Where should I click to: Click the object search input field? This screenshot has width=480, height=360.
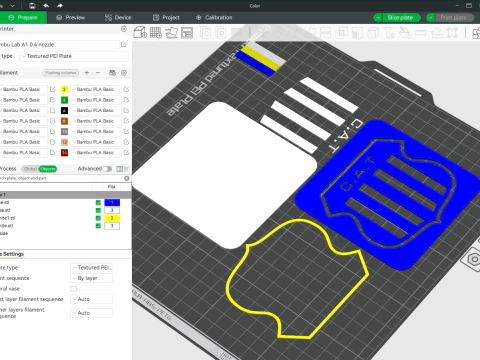click(62, 178)
